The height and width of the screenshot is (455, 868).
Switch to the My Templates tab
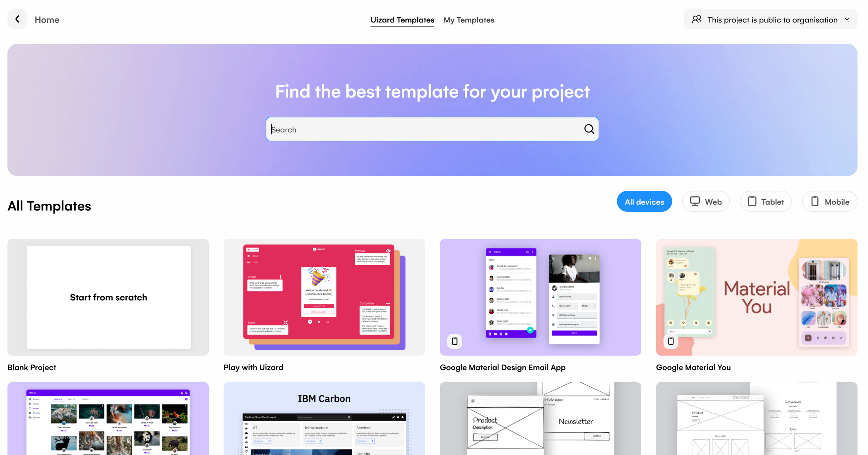click(x=469, y=20)
